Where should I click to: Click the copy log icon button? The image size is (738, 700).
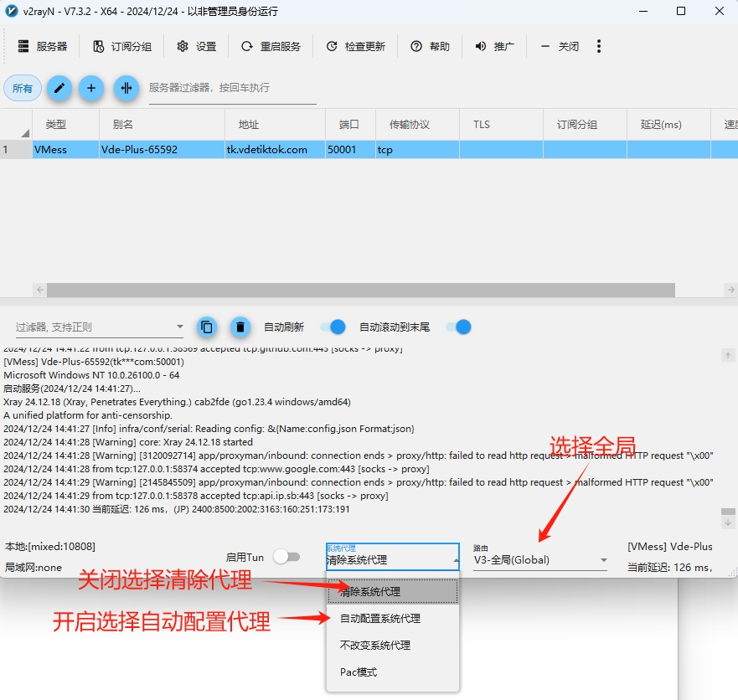tap(207, 327)
